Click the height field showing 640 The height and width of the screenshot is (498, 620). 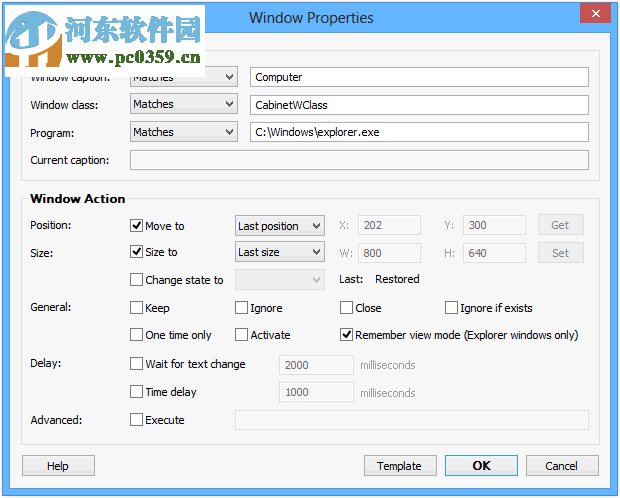point(494,253)
